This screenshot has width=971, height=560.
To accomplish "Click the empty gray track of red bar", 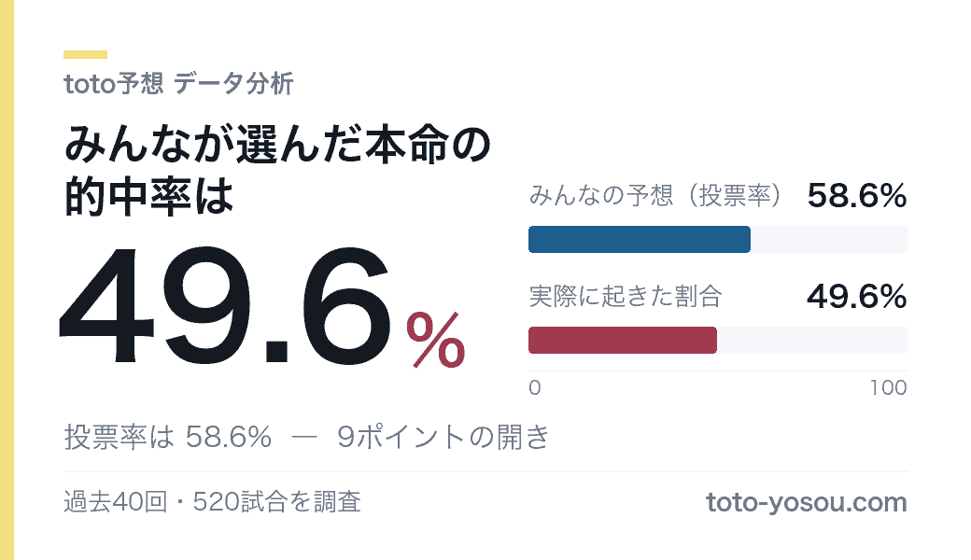I will coord(812,341).
